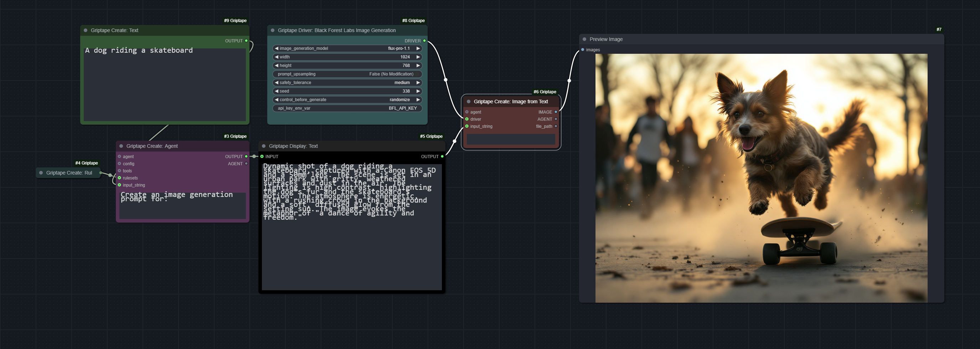Viewport: 980px width, 349px height.
Task: Step control_before_generate back with left arrow
Action: [277, 100]
